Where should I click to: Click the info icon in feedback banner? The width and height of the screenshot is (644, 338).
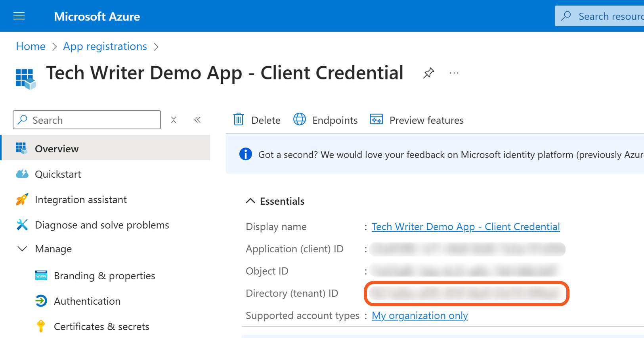coord(246,154)
